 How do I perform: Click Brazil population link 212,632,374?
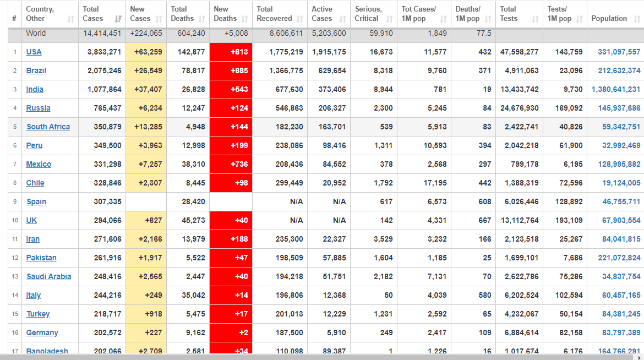[619, 70]
